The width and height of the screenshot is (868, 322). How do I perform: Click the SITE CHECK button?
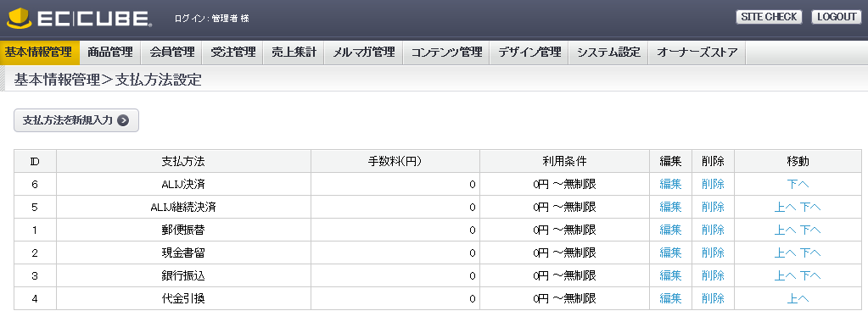point(769,17)
